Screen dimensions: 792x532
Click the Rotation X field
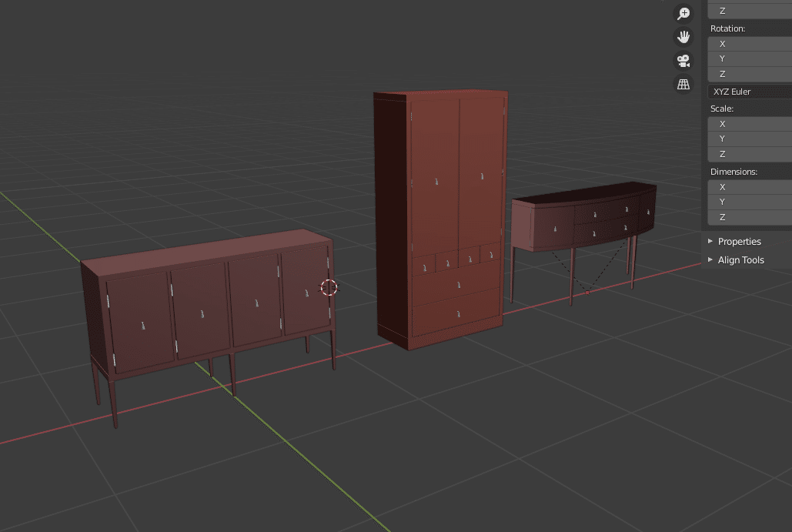(750, 44)
